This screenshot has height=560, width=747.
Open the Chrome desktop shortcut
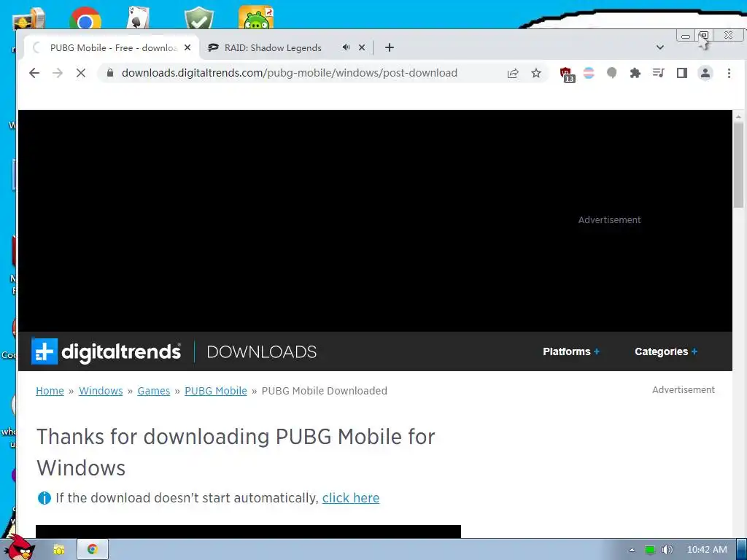point(85,18)
